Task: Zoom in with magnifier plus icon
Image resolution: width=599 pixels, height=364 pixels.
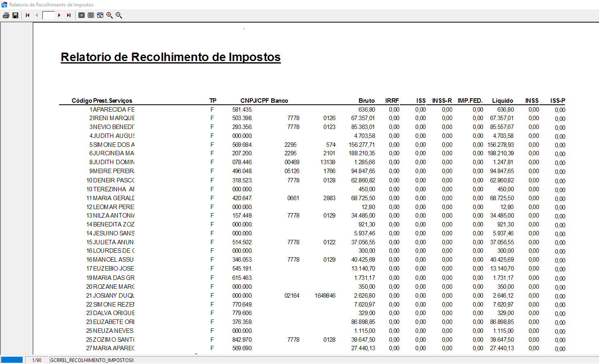Action: click(x=109, y=15)
